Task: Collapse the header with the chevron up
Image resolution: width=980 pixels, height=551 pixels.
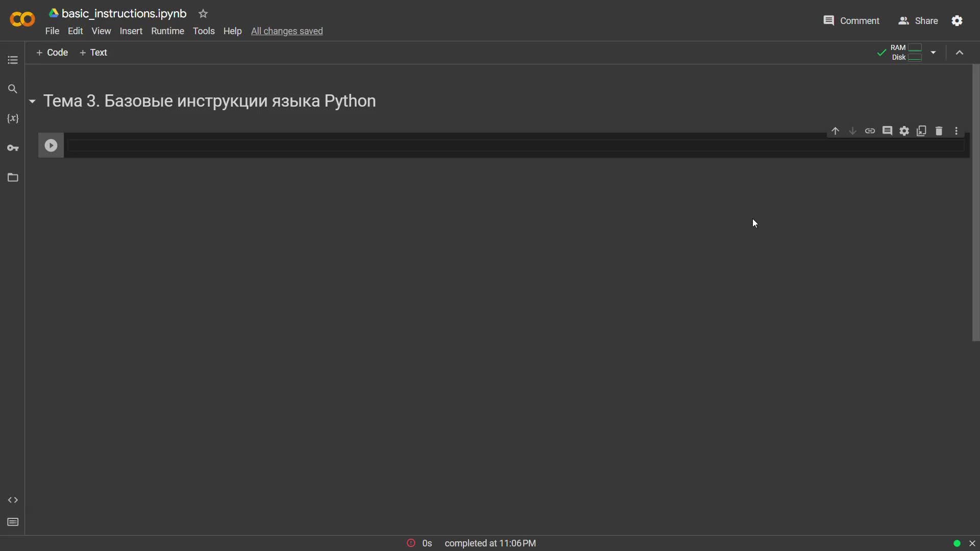Action: point(960,53)
